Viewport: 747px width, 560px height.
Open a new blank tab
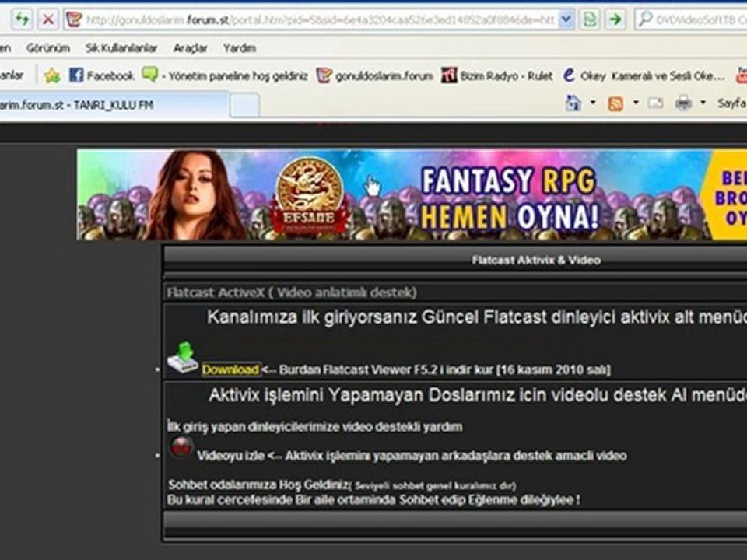(244, 105)
